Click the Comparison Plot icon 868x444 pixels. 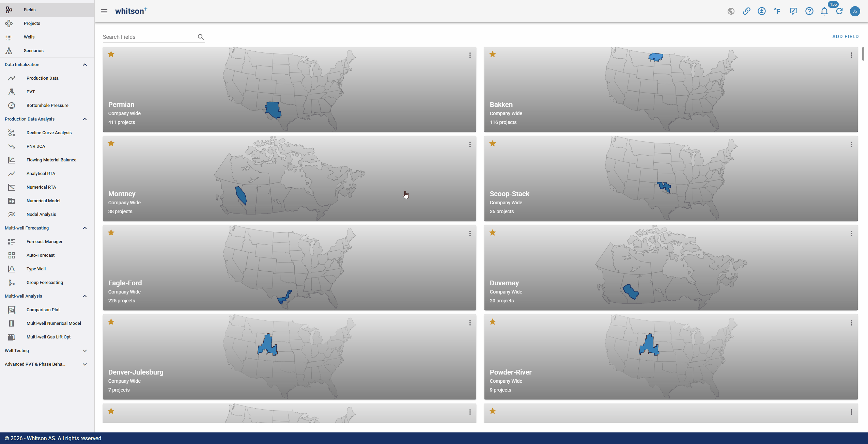(x=12, y=310)
